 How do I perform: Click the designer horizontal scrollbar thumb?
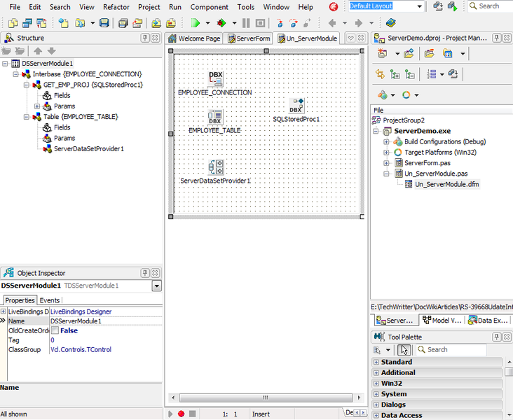(x=266, y=398)
